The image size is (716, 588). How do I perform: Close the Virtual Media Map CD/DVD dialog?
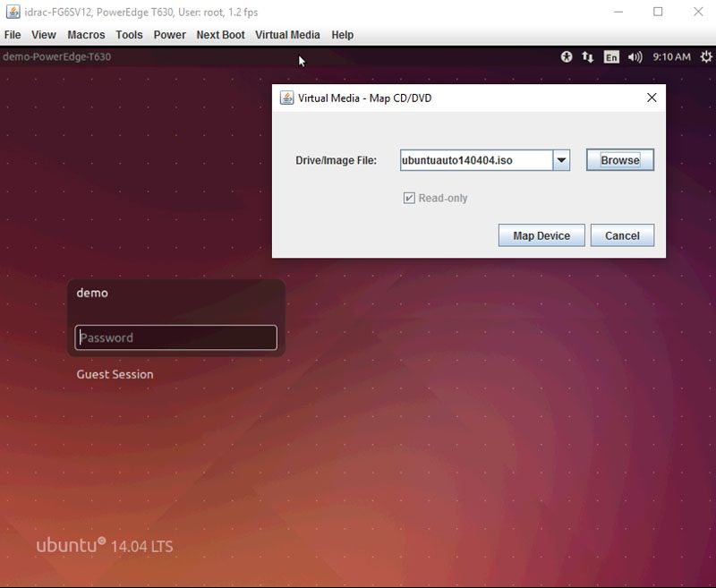652,98
